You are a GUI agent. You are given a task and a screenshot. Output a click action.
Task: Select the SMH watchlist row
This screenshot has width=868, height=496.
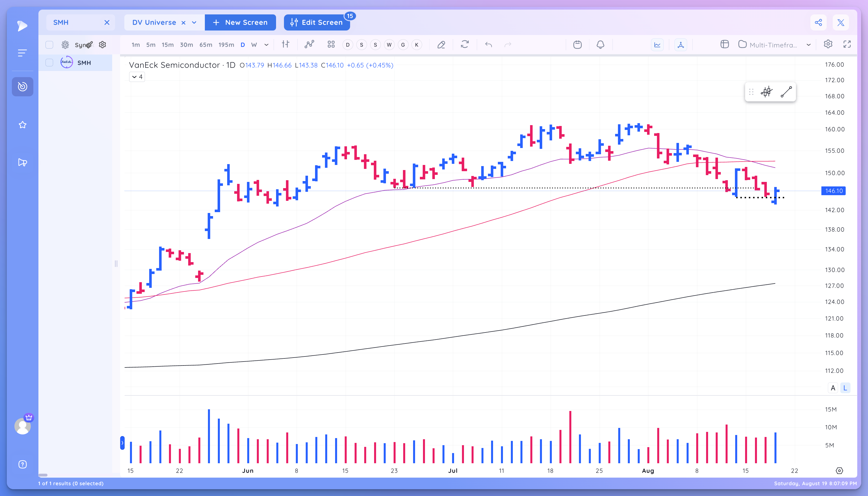click(x=75, y=63)
